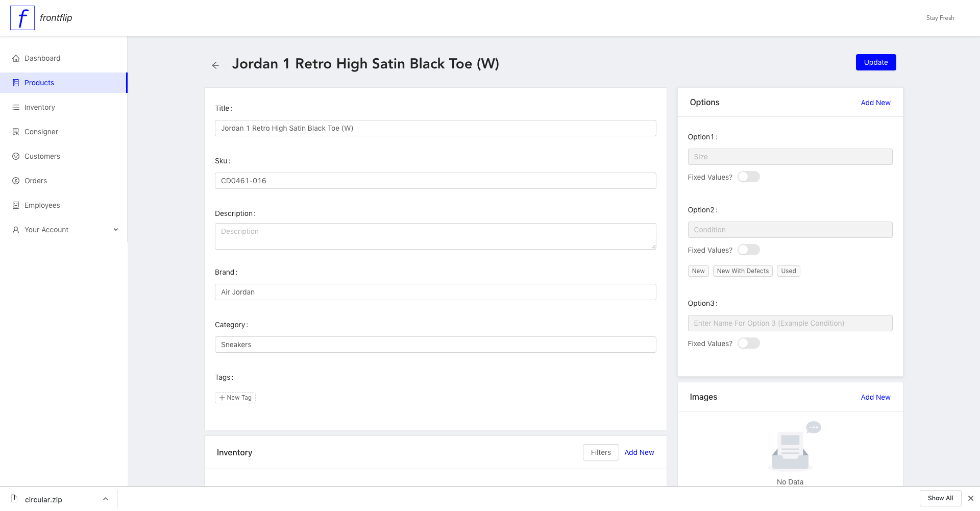The width and height of the screenshot is (980, 511).
Task: Click the circular.zip file icon
Action: [x=14, y=499]
